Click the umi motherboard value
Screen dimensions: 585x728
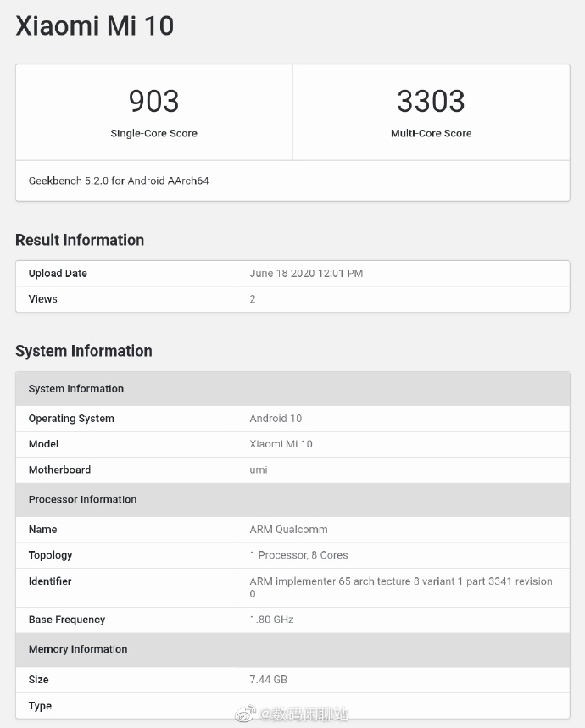[259, 470]
